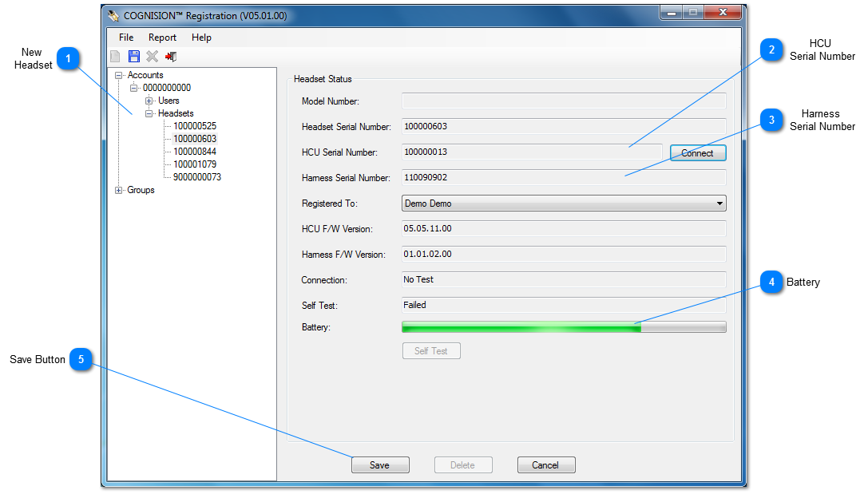Collapse the Headsets tree node
The height and width of the screenshot is (494, 868).
tap(149, 113)
